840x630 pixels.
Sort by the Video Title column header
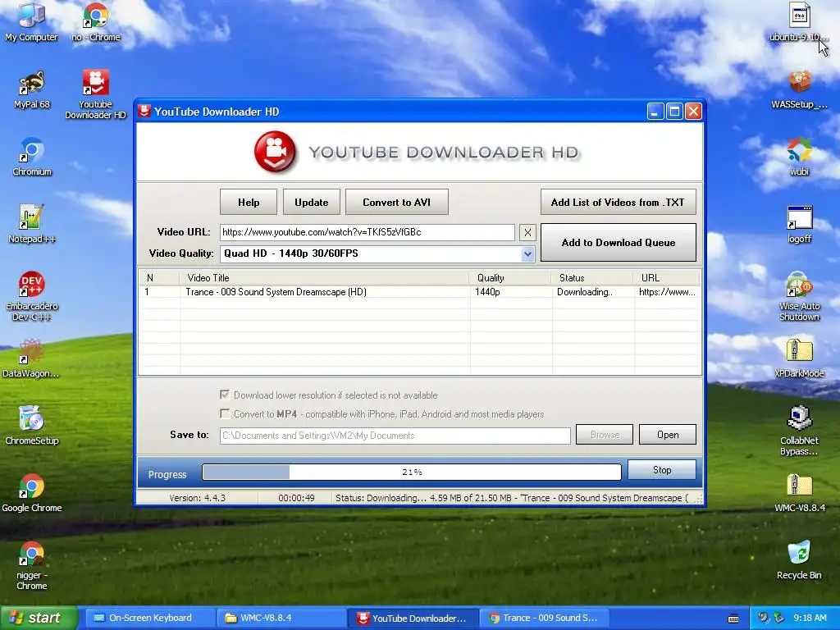click(325, 277)
